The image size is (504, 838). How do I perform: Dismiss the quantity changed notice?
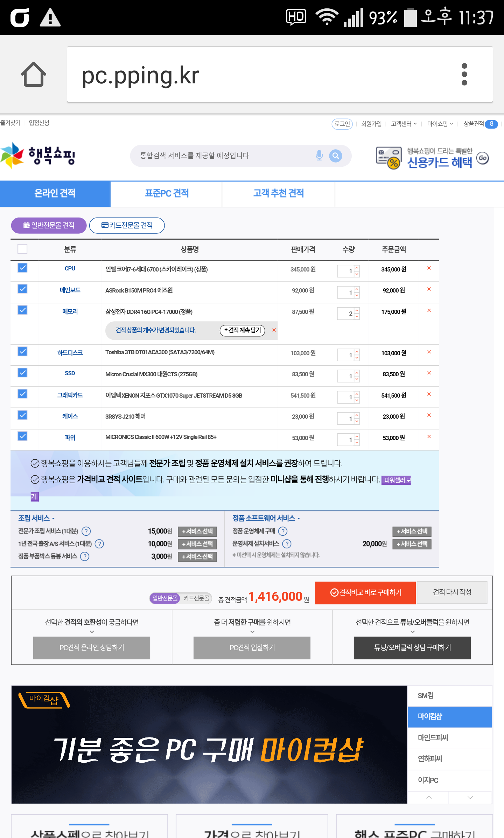click(x=274, y=330)
